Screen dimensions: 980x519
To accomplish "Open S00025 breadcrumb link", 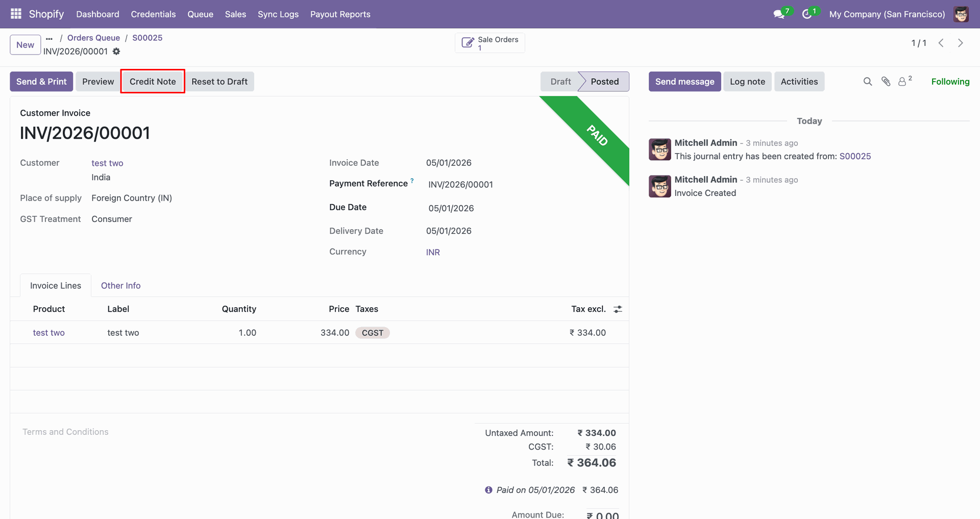I will point(148,38).
